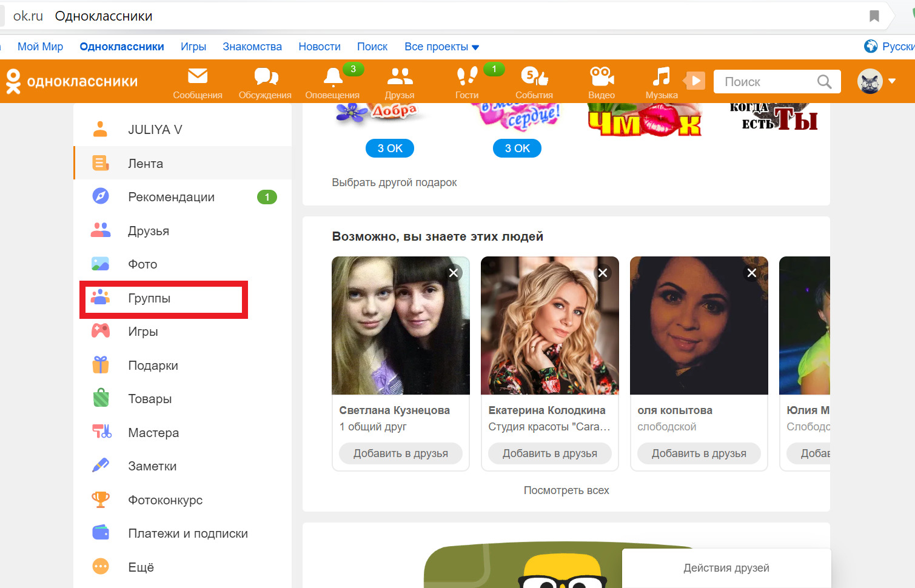Expand the profile dropdown arrow
Screen dimensions: 915x588
point(892,81)
